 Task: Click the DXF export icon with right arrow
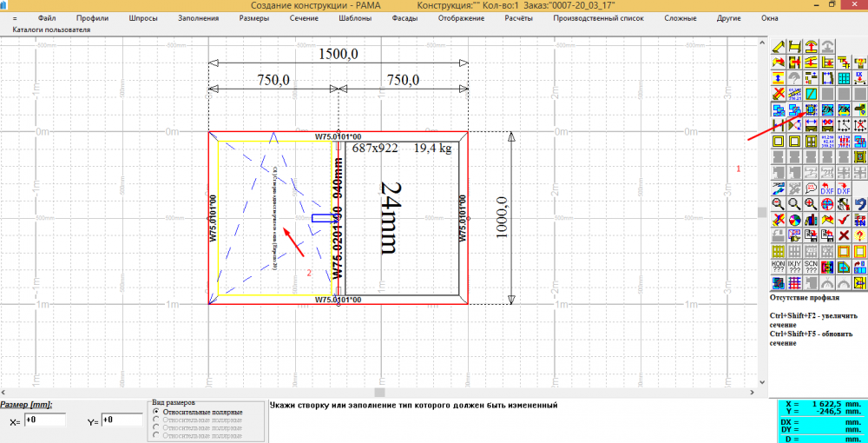[844, 188]
